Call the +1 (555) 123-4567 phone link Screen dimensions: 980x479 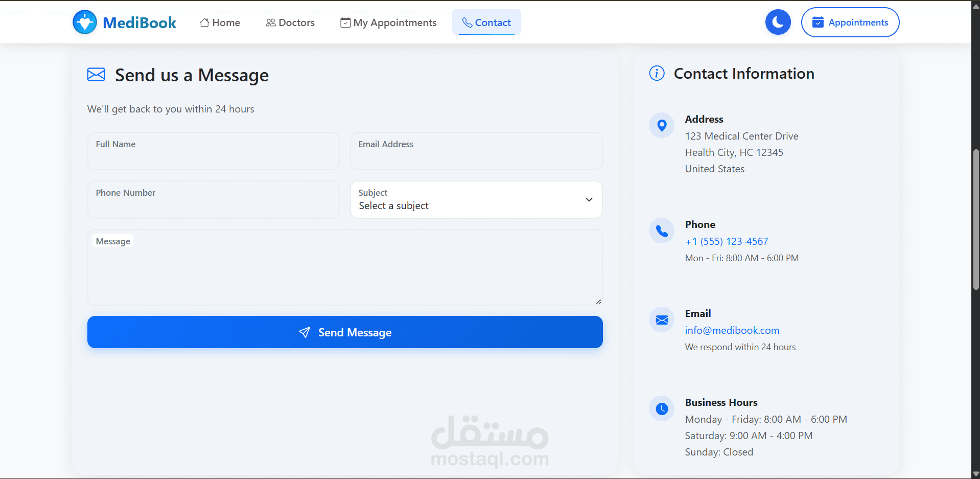click(x=727, y=241)
